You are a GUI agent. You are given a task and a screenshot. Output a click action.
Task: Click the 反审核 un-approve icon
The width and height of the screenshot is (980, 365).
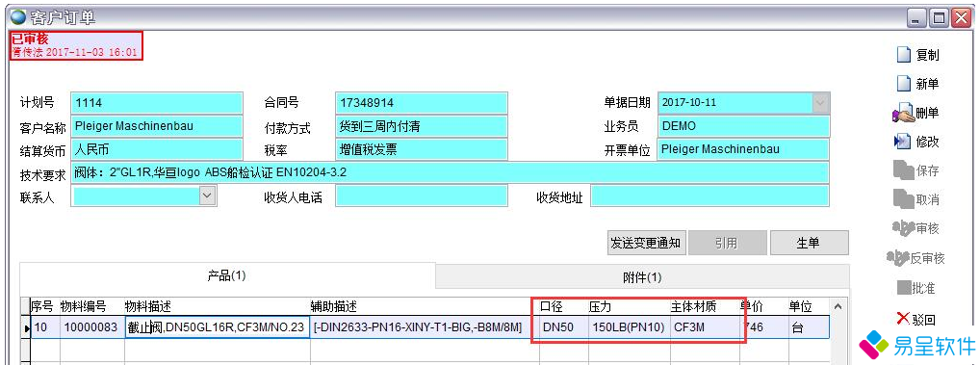click(898, 257)
